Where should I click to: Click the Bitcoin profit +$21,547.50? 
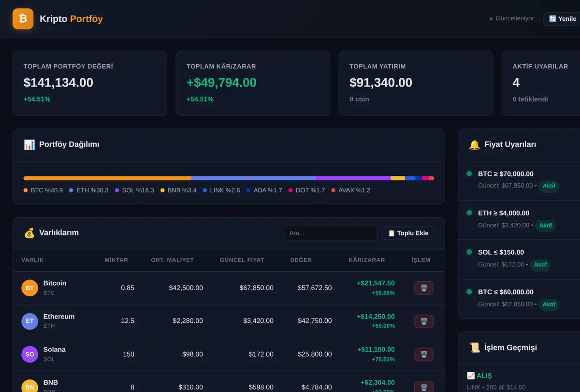point(376,283)
